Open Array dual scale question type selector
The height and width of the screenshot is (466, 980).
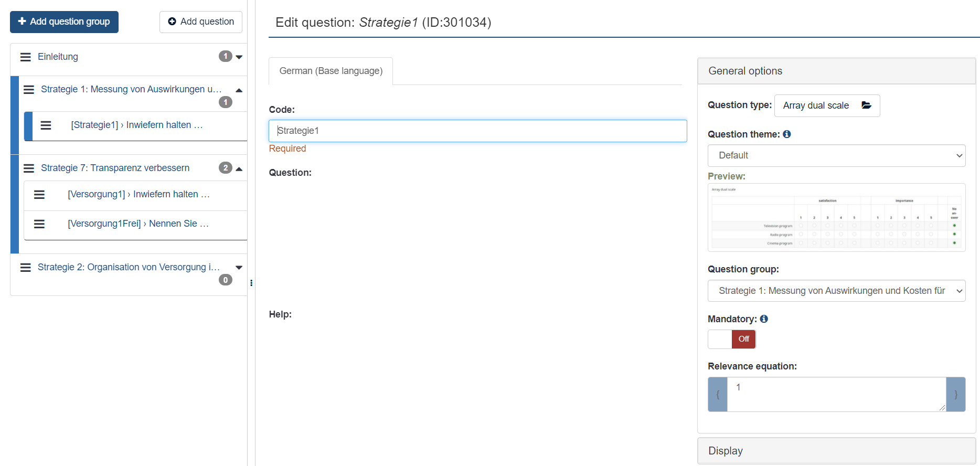pyautogui.click(x=826, y=106)
